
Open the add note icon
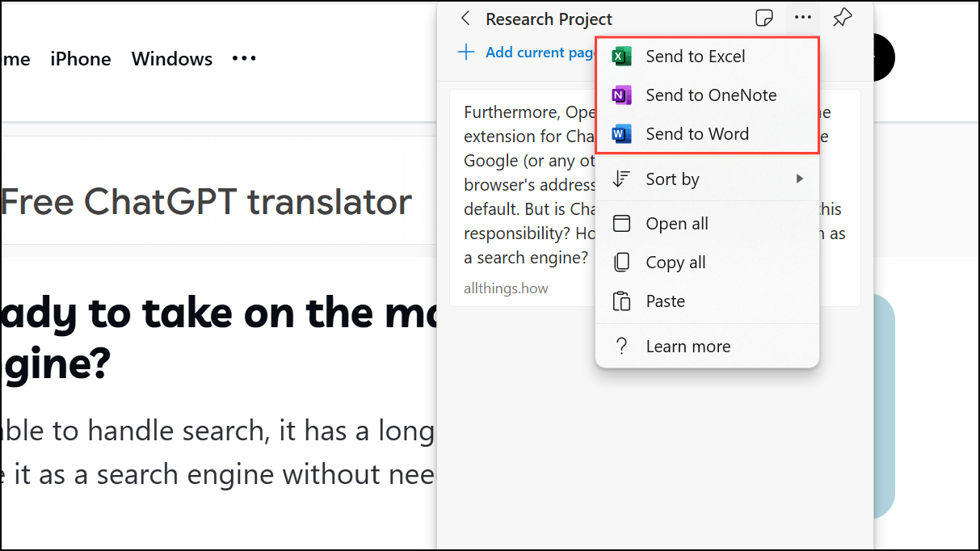click(763, 19)
